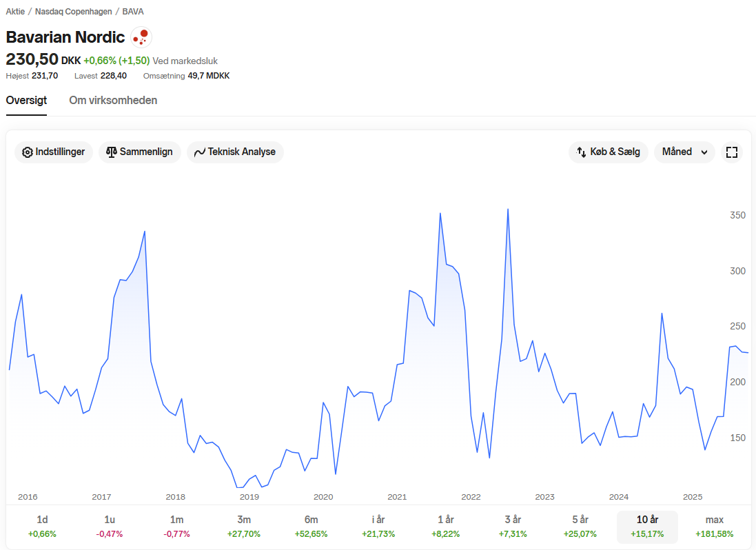The image size is (756, 550).
Task: Toggle fullscreen chart view icon
Action: (731, 152)
